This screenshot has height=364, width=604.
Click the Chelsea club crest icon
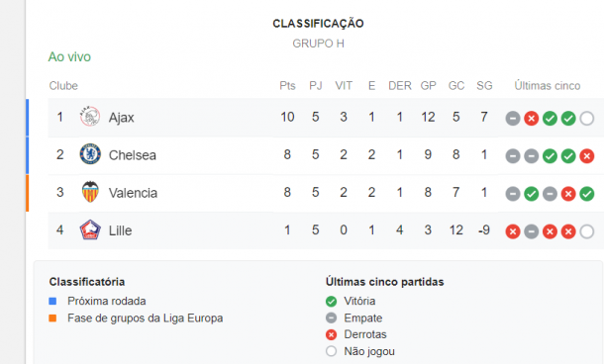(x=90, y=154)
